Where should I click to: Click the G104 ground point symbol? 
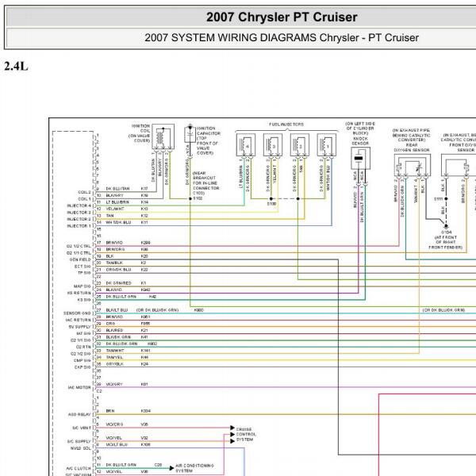coord(446,226)
